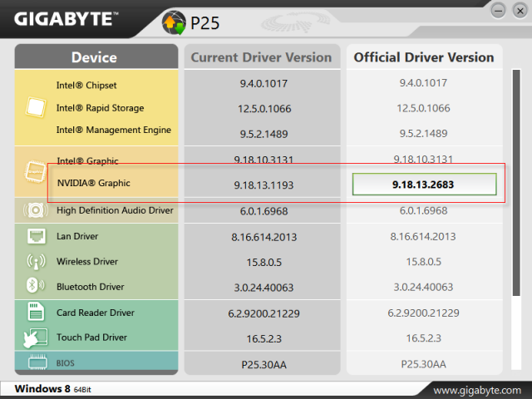Click the official NVIDIA driver 9.18.13.2683 button
Image resolution: width=532 pixels, height=399 pixels.
[424, 185]
